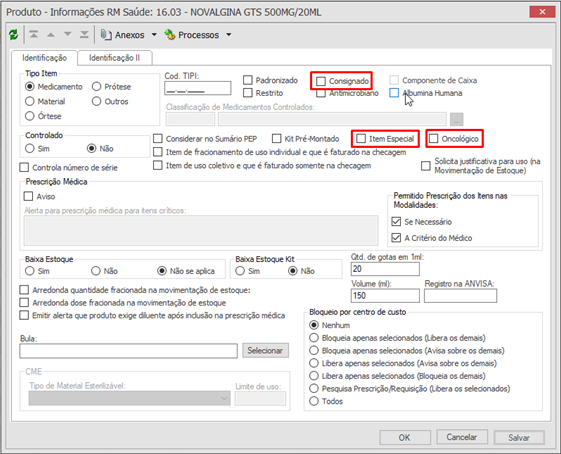Click the Cancelar button

tap(462, 437)
